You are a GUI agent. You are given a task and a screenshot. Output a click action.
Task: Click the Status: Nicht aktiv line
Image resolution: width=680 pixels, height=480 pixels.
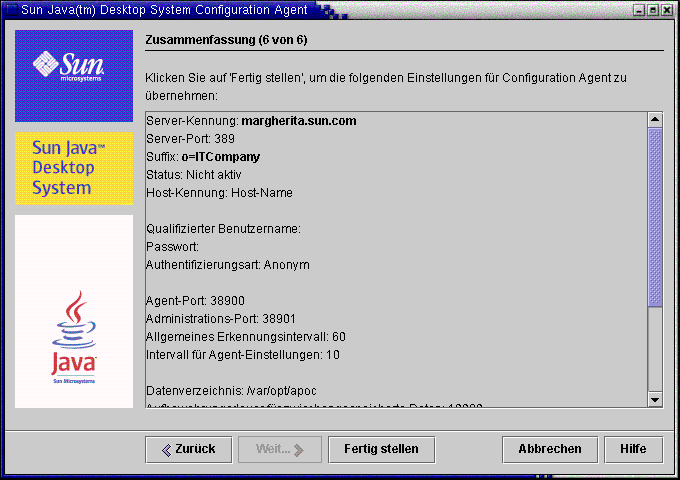(x=193, y=175)
